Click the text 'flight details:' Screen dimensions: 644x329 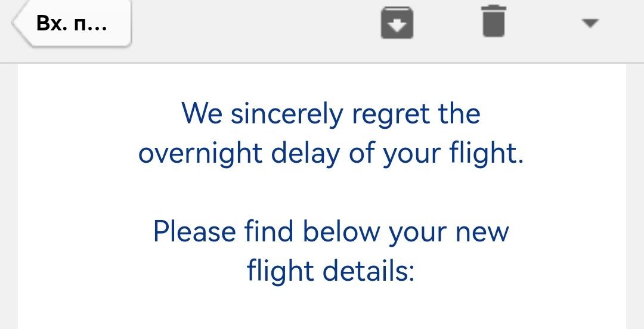[x=330, y=270]
